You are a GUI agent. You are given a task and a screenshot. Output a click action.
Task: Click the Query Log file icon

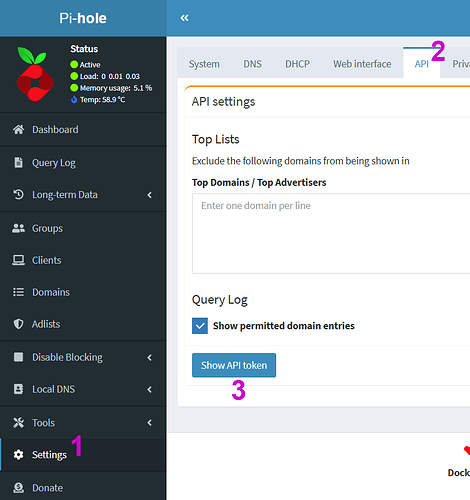click(18, 163)
